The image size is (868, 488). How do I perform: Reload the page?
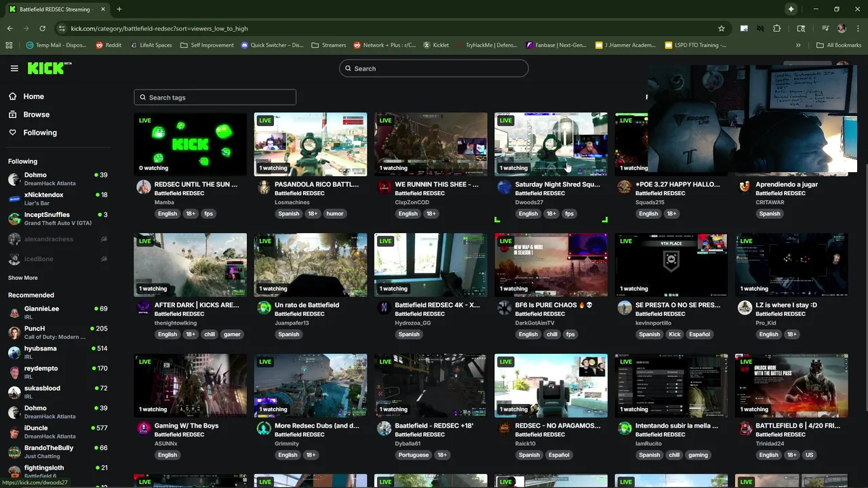point(42,28)
